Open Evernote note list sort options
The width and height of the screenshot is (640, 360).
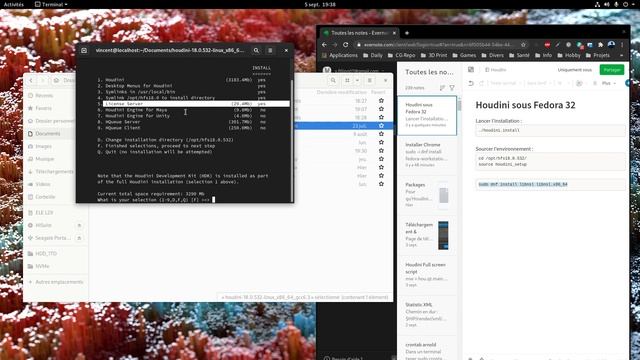click(x=442, y=88)
